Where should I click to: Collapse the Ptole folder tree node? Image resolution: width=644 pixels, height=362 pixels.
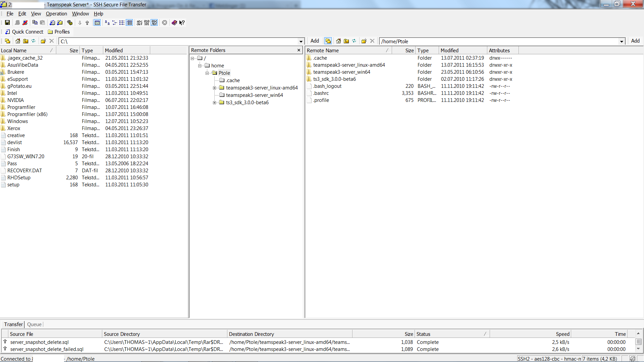(207, 73)
